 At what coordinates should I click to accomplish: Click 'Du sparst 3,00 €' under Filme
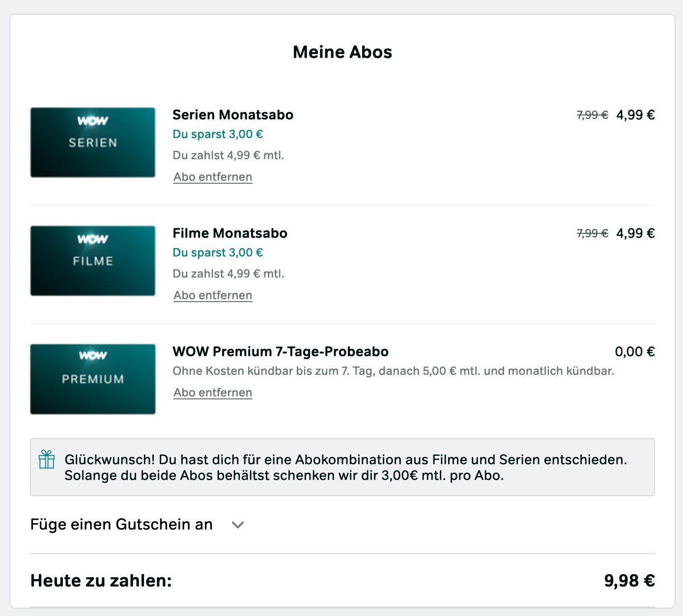(x=218, y=252)
